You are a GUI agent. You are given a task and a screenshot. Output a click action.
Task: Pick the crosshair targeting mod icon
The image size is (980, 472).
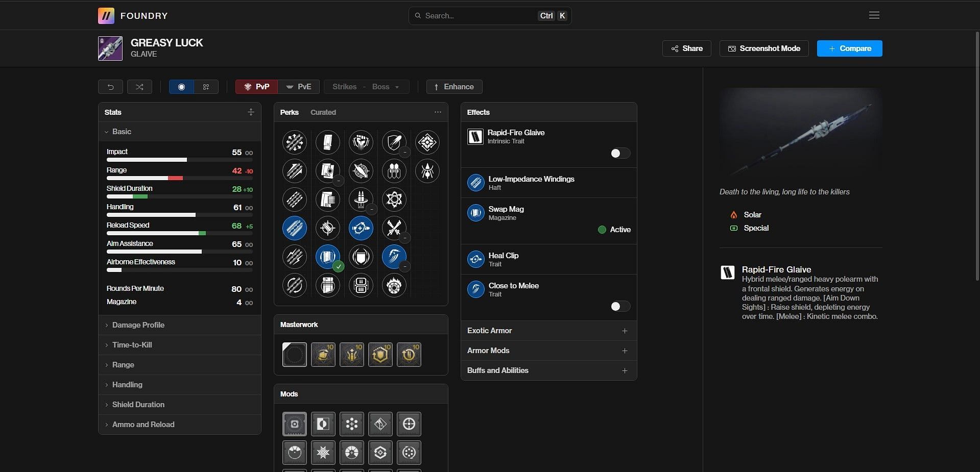coord(409,424)
